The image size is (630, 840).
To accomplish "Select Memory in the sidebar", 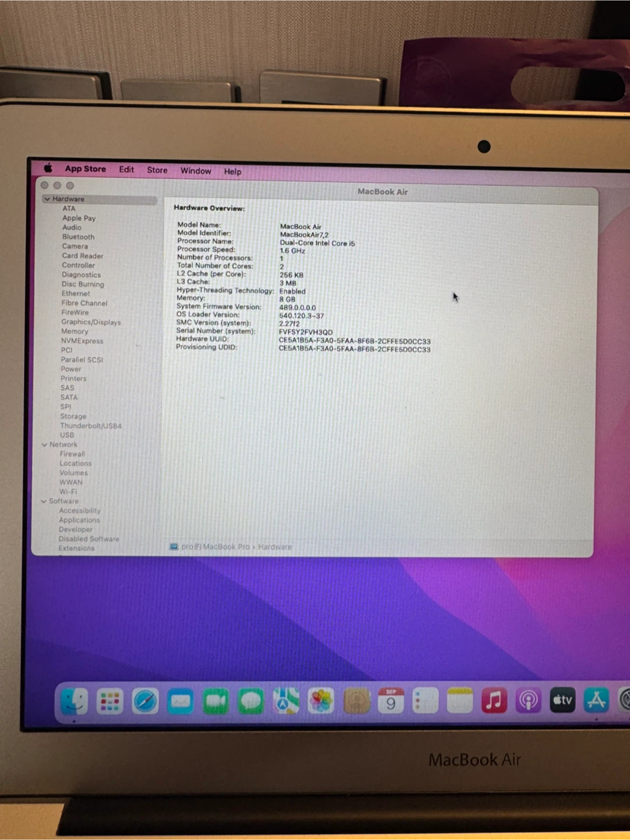I will click(75, 331).
